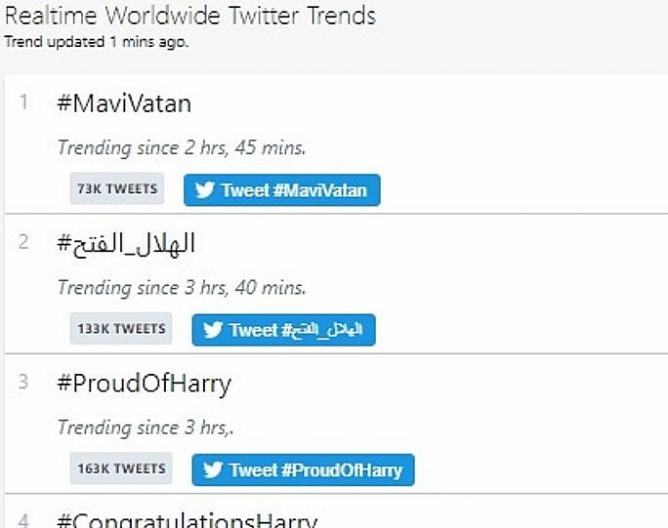The image size is (668, 528).
Task: Click 'Trending since 3 hrs, 40 mins' text
Action: point(182,288)
